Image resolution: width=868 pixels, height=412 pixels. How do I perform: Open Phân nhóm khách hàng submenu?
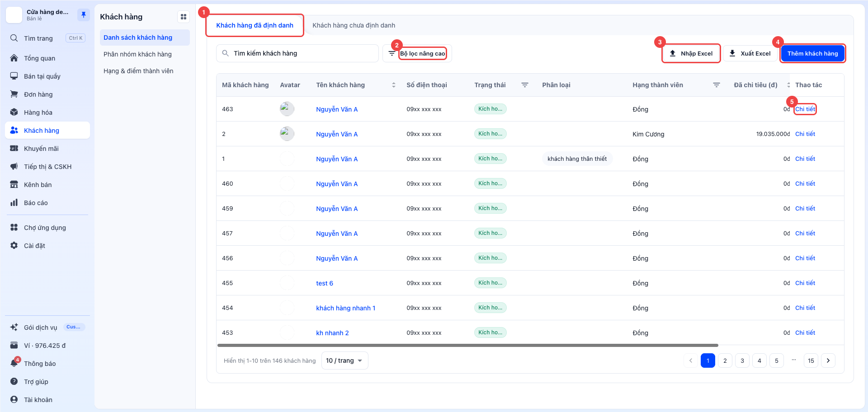coord(145,54)
